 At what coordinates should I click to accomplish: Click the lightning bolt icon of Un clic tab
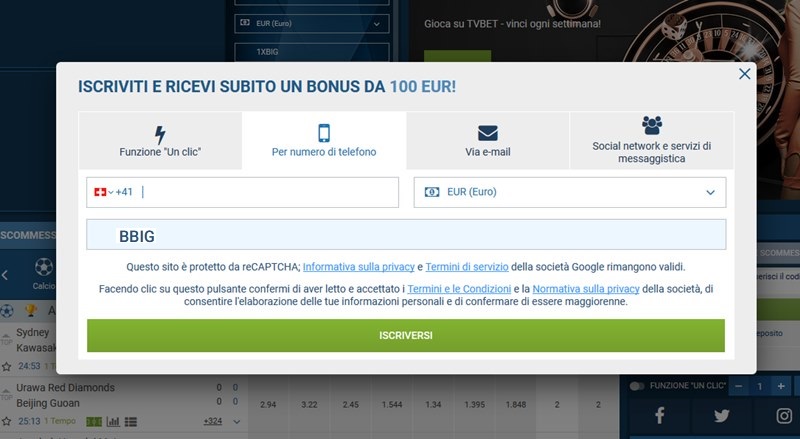pos(160,135)
